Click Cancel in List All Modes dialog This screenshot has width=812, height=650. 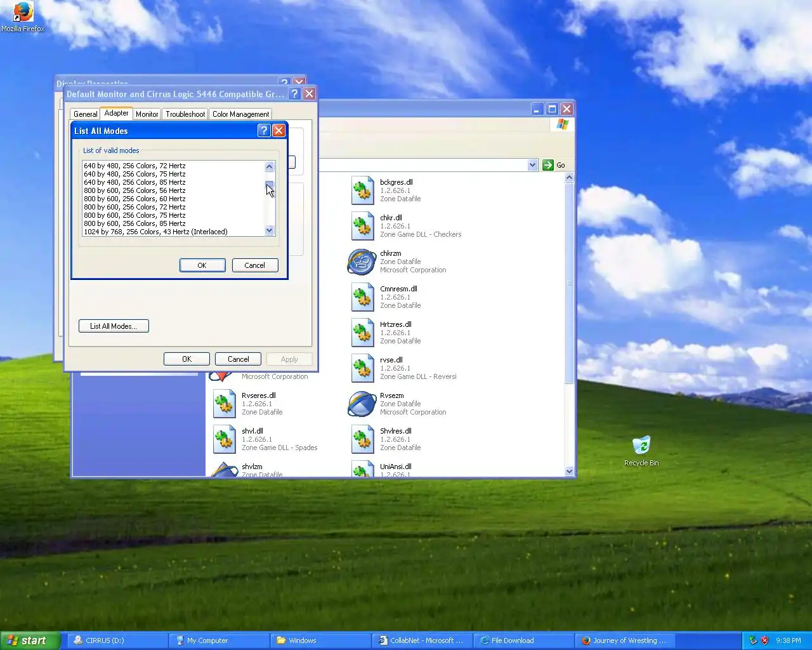pyautogui.click(x=255, y=265)
